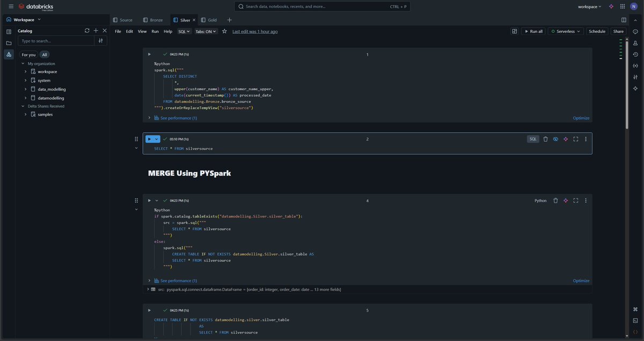Select the Catalog sidebar icon
Viewport: 644px width, 341px height.
[x=9, y=54]
